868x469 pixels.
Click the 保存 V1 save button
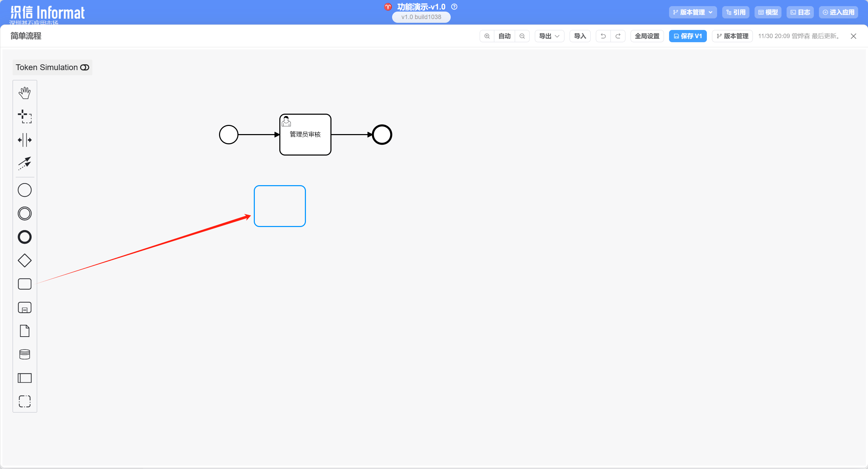[x=687, y=36]
